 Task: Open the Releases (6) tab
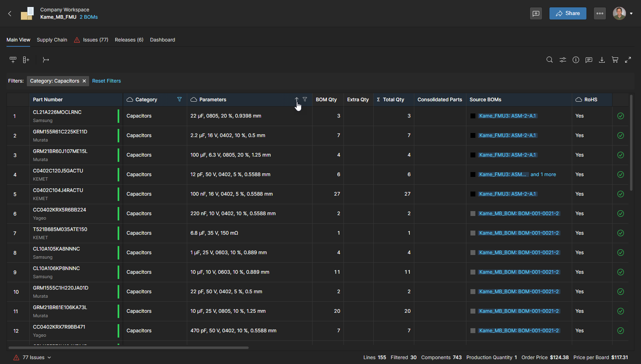[x=129, y=40]
